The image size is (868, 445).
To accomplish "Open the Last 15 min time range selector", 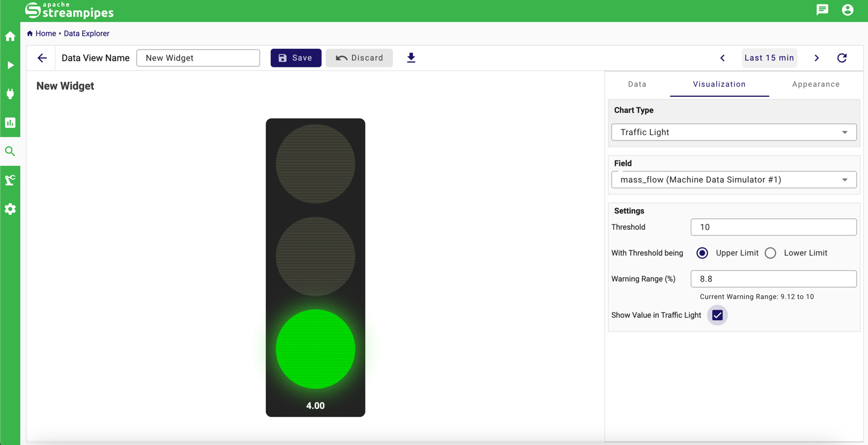I will (769, 58).
